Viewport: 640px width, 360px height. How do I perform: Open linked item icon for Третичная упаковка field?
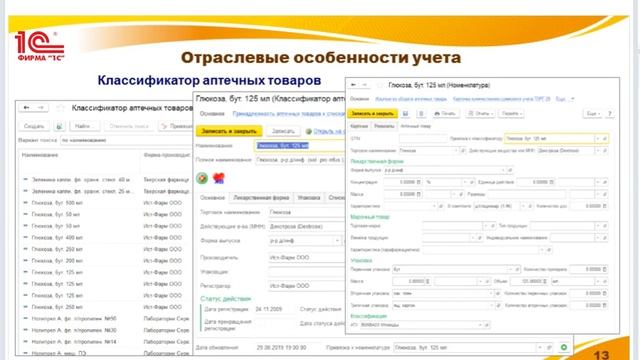(498, 305)
